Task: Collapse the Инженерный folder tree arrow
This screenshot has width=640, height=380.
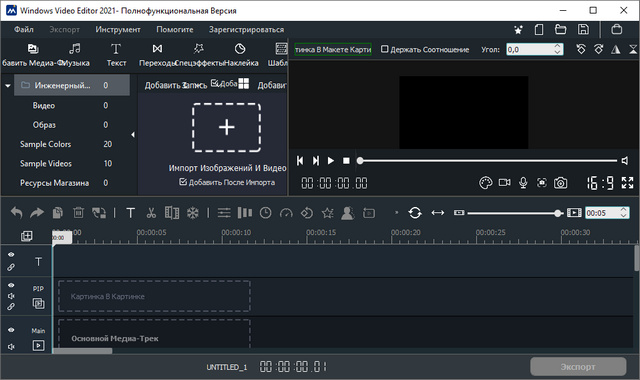Action: (x=8, y=86)
